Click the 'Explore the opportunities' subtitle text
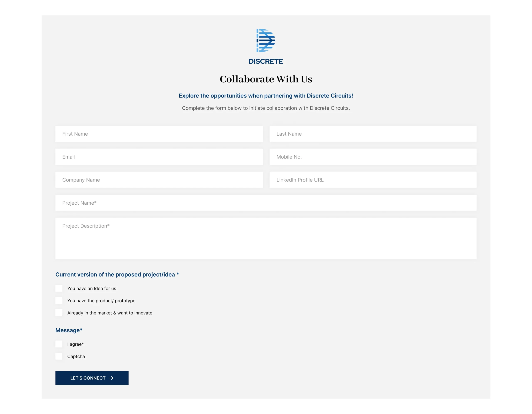 point(266,95)
